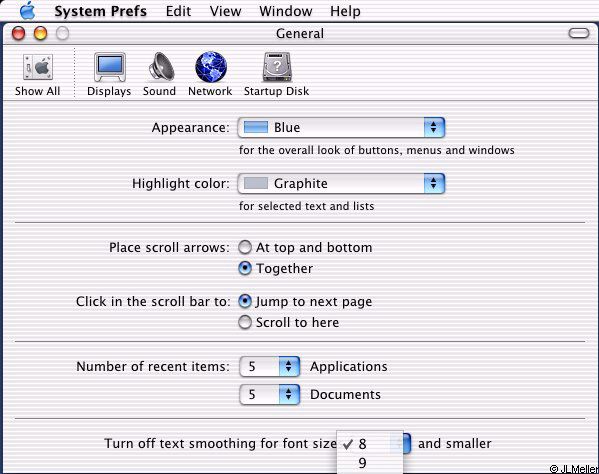Viewport: 599px width, 474px height.
Task: Open the Sound preference pane
Action: 160,74
